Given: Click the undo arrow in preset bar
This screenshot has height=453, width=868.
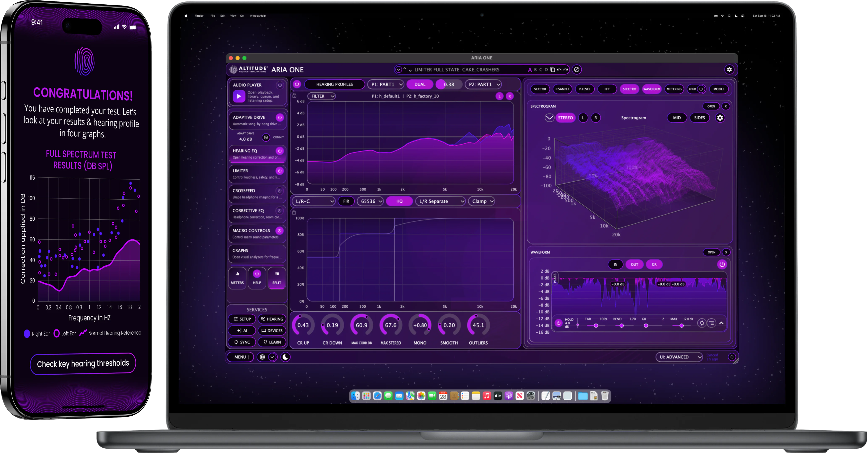Looking at the screenshot, I should (x=559, y=70).
